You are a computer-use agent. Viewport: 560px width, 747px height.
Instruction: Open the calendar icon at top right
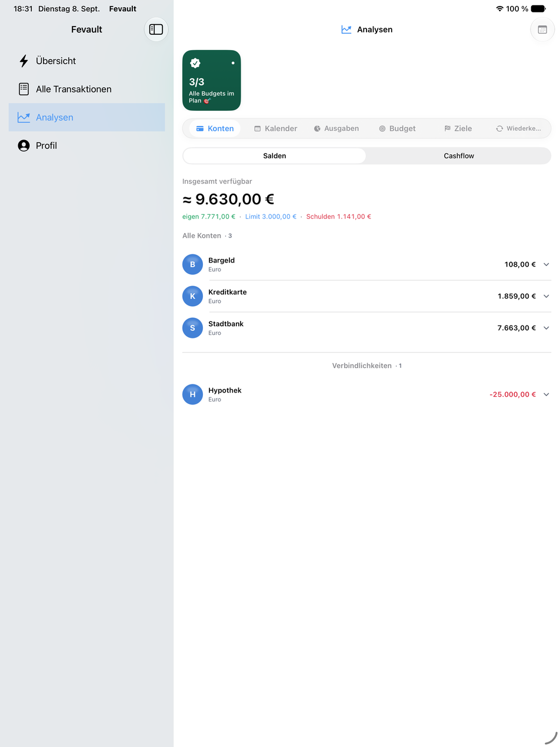pos(542,29)
